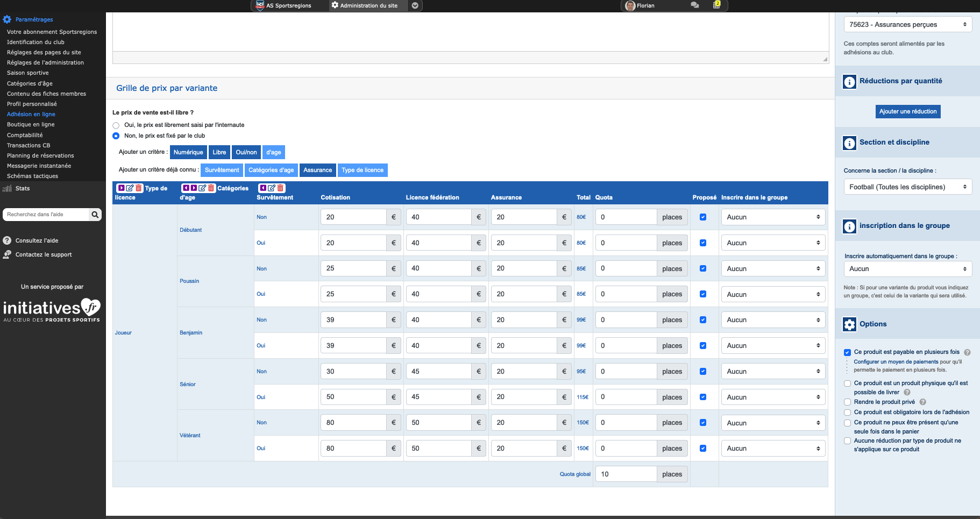Click 'Ajouter une réduction' button

coord(908,111)
